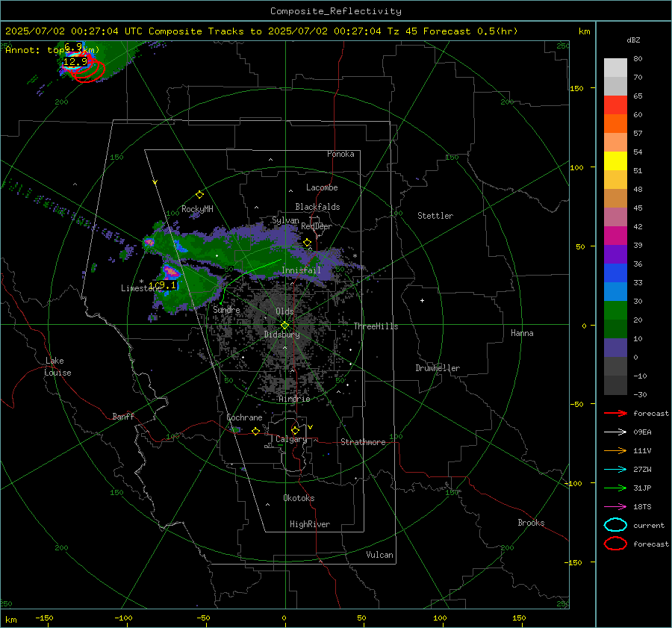Click the yellow diamond marker near RedDeer
Image resolution: width=672 pixels, height=628 pixels.
pos(307,243)
